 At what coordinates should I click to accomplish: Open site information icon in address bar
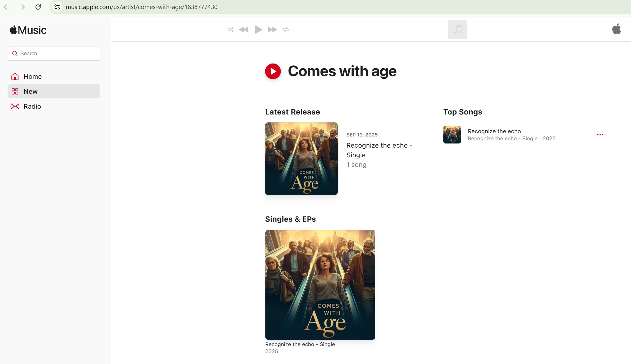tap(57, 7)
